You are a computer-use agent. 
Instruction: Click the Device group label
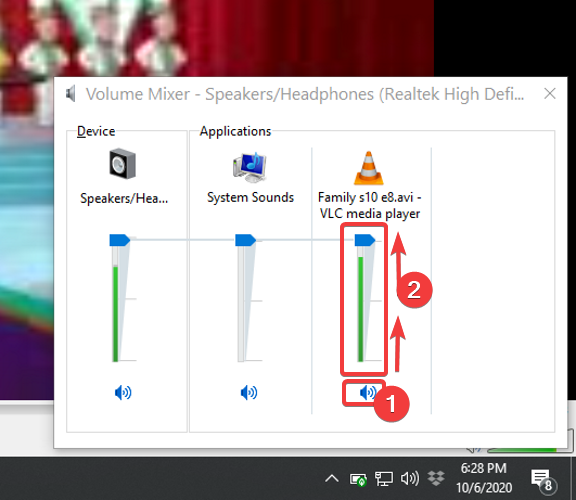(x=96, y=131)
